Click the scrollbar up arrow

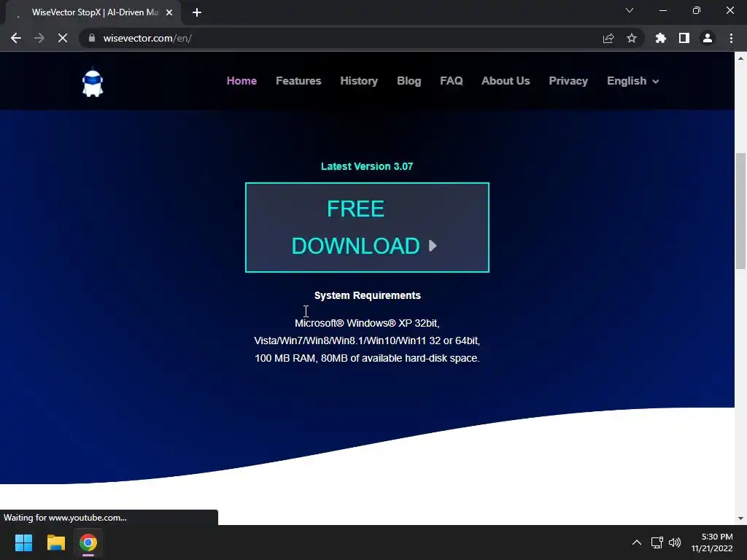740,58
